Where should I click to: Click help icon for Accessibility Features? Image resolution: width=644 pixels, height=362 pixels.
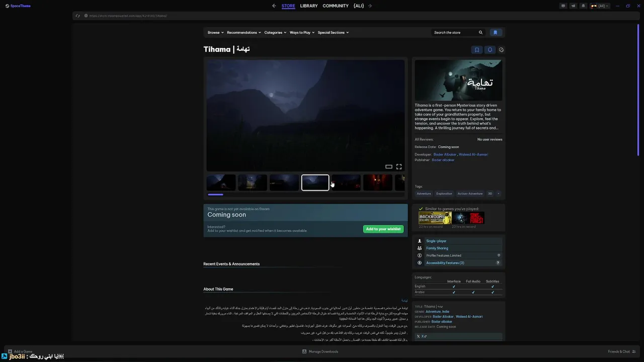[x=499, y=263]
